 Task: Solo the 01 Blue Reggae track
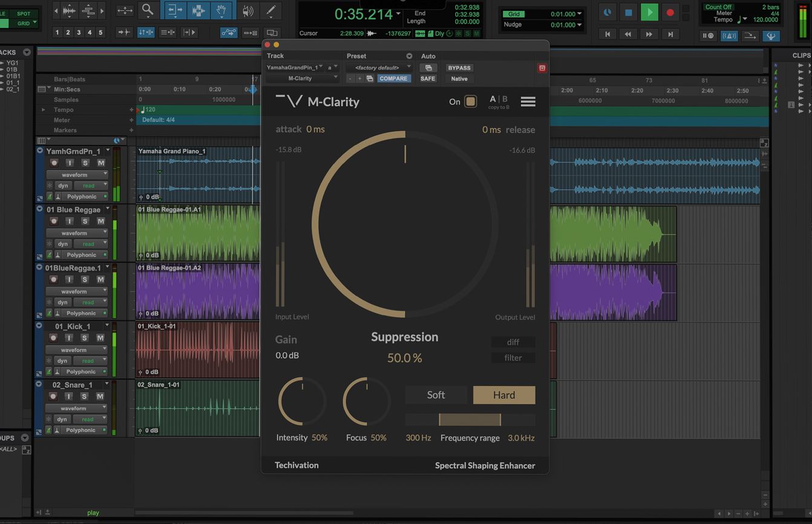coord(85,221)
